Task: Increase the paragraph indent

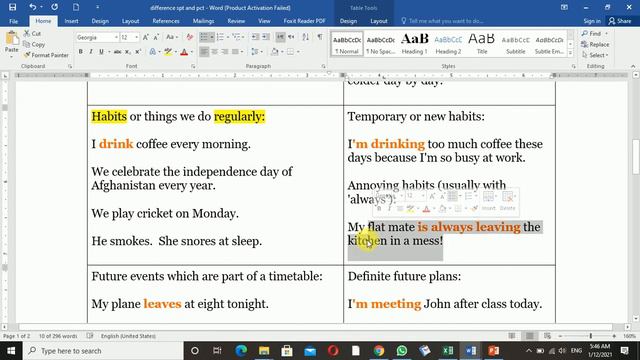Action: [266, 37]
